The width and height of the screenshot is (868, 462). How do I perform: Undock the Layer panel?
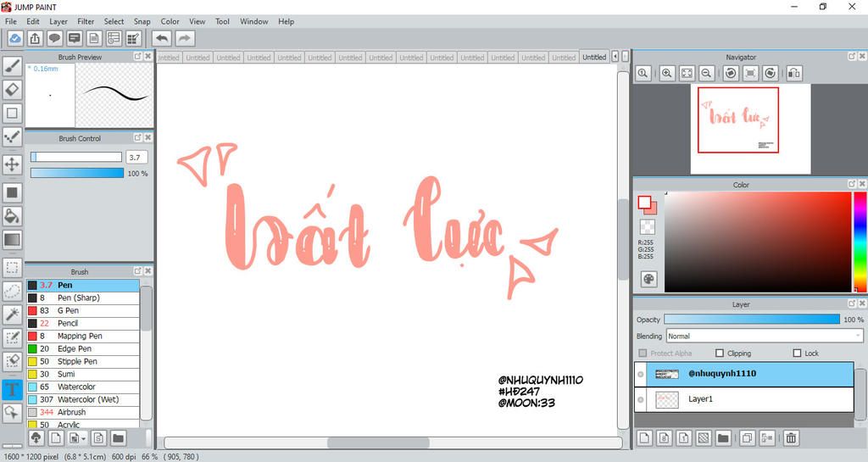(852, 303)
